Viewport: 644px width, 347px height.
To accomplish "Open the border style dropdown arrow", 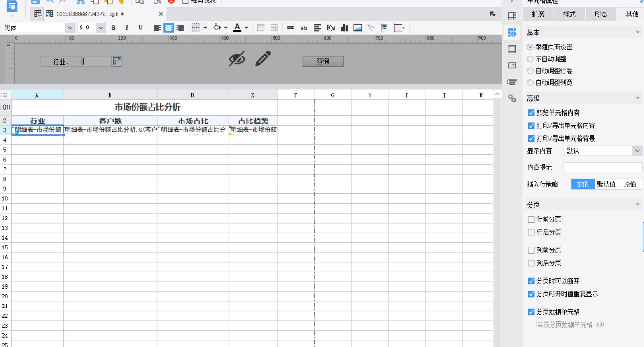I will pos(205,28).
